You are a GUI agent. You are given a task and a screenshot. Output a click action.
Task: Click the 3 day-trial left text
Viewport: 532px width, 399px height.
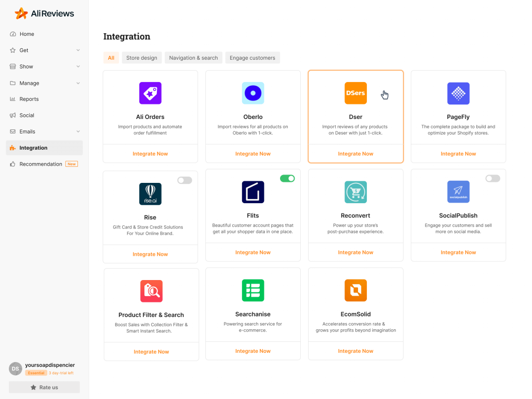tap(61, 373)
